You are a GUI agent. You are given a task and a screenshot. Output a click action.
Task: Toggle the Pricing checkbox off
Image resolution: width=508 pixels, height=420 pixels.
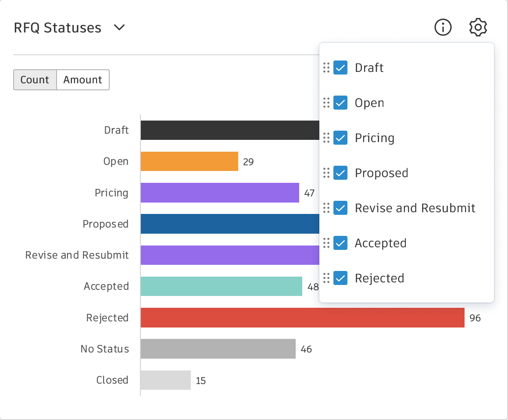tap(340, 138)
